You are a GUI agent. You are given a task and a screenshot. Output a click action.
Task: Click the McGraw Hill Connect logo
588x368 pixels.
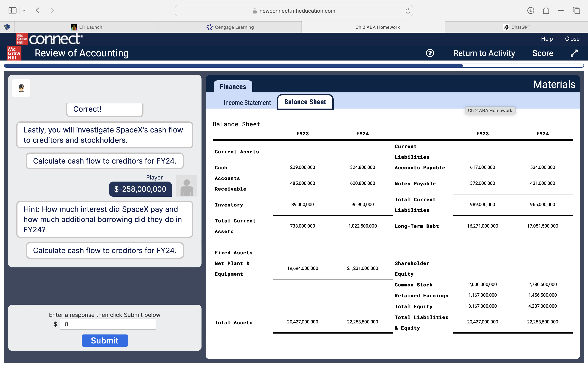coord(50,39)
